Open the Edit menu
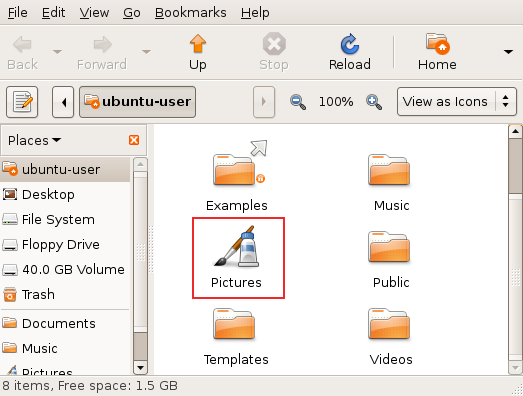Screen dimensions: 523x396 click(x=53, y=13)
